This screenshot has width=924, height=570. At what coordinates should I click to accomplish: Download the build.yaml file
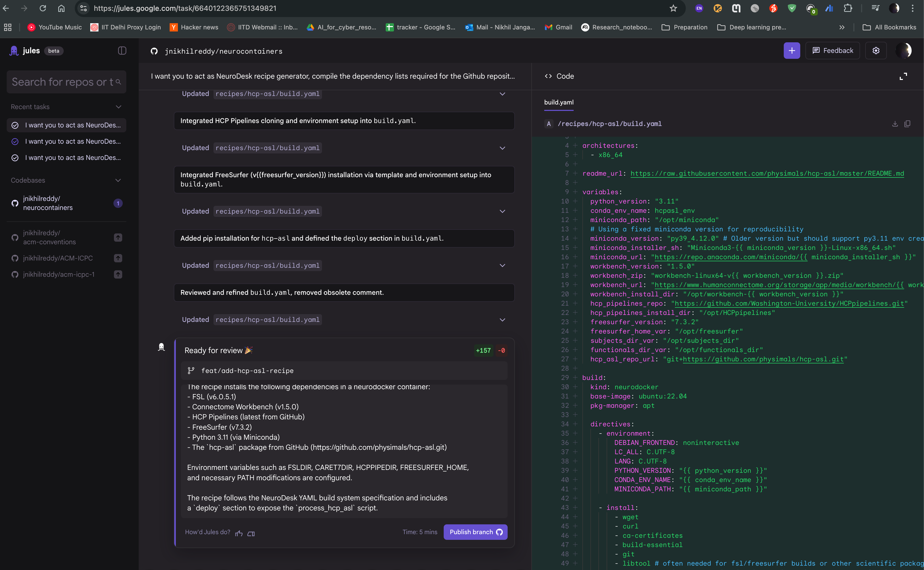[895, 124]
